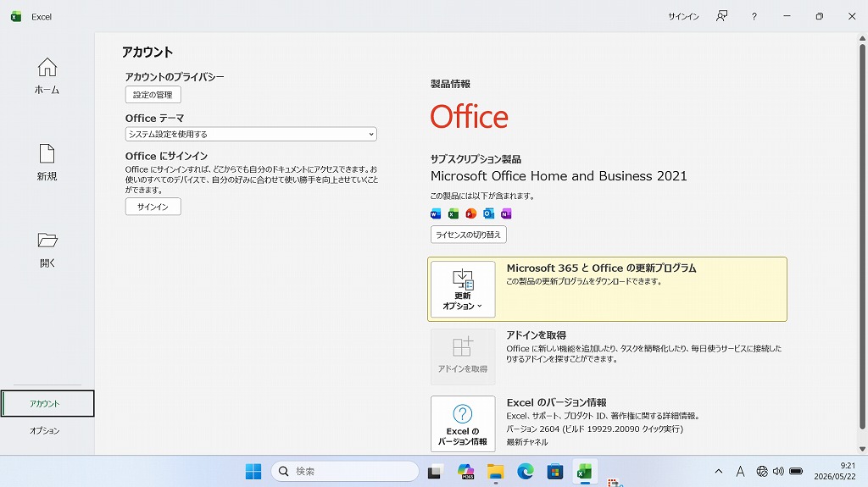
Task: Expand the Office テーマ dropdown
Action: (251, 134)
